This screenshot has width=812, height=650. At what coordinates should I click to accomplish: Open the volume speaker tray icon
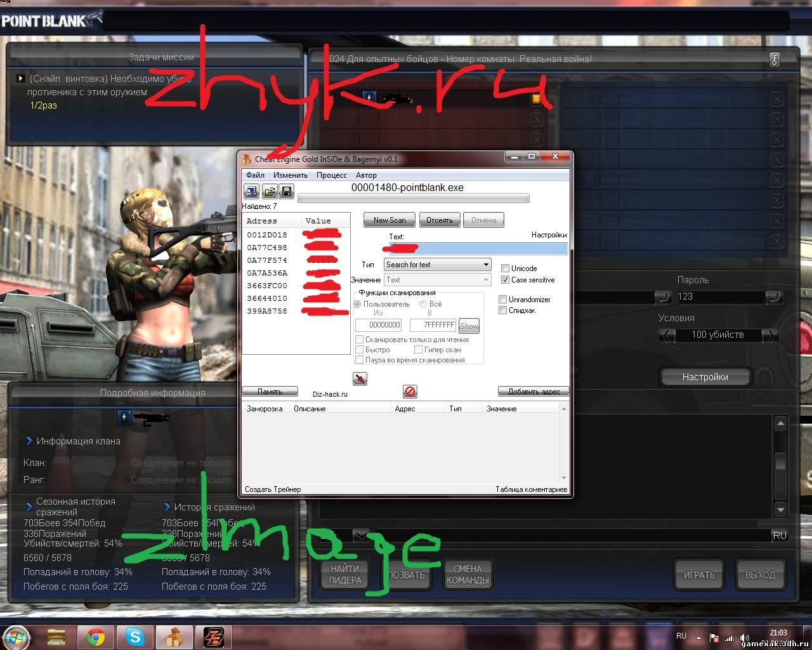click(x=744, y=638)
